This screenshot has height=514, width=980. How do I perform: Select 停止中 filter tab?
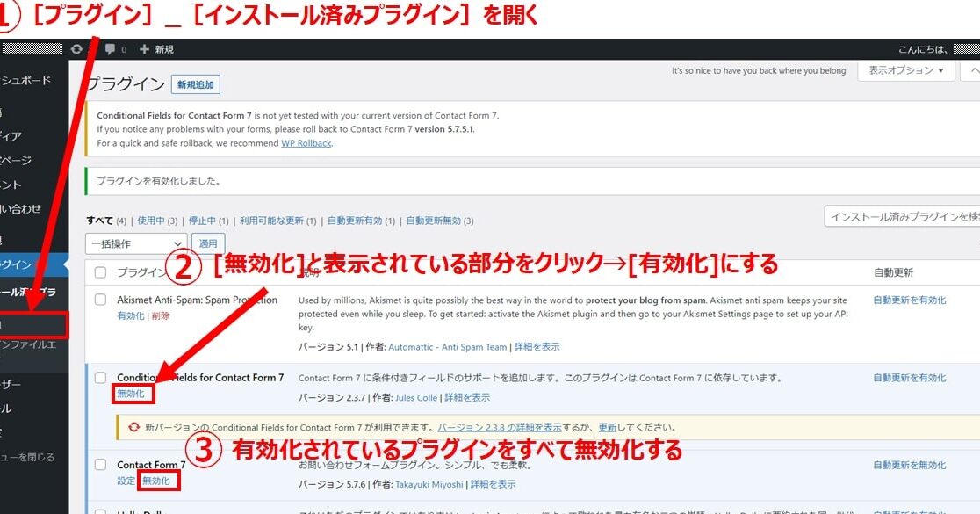[203, 221]
